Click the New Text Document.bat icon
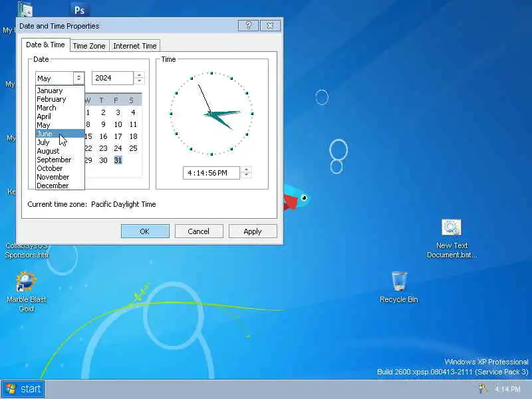 452,239
